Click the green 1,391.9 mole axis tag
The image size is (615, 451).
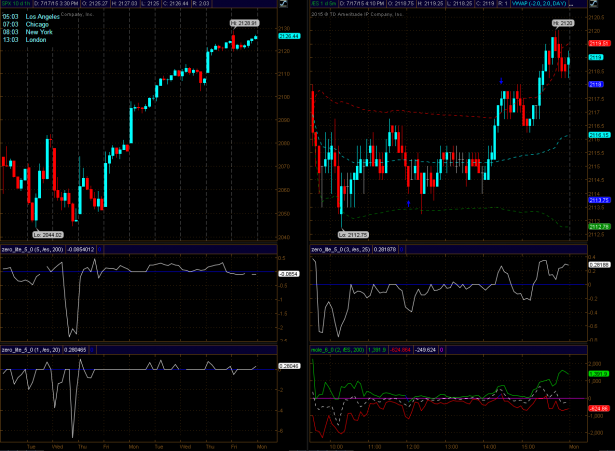pos(599,374)
